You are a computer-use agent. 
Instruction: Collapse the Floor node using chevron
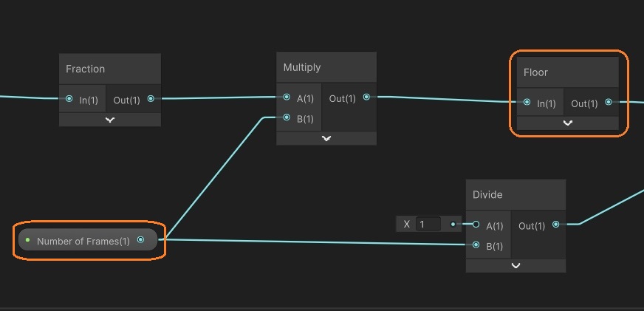pos(567,123)
